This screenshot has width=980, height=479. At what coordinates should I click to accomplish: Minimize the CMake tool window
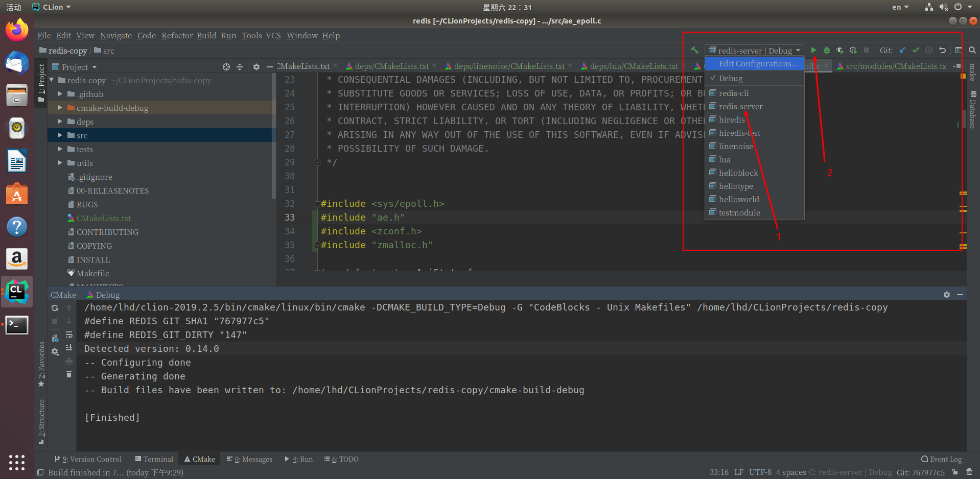960,295
